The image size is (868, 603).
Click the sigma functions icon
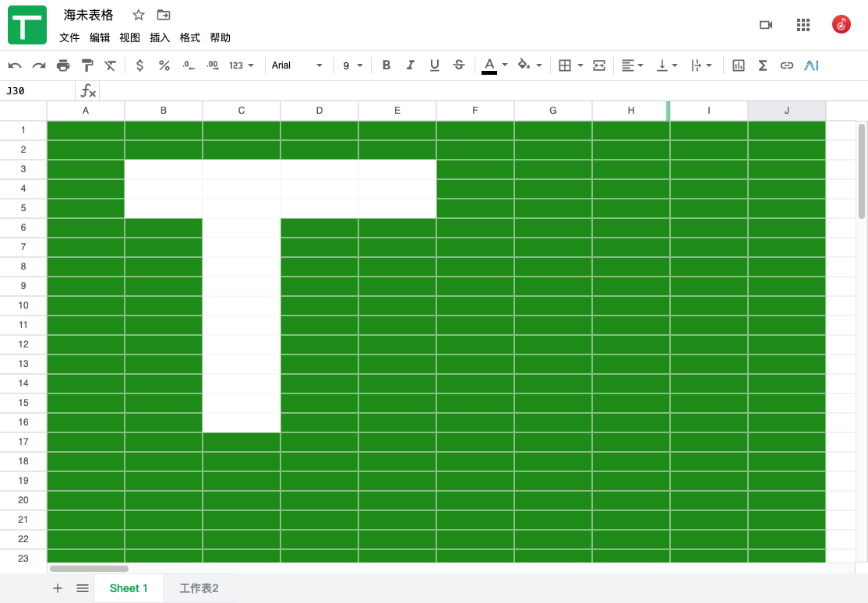tap(763, 65)
